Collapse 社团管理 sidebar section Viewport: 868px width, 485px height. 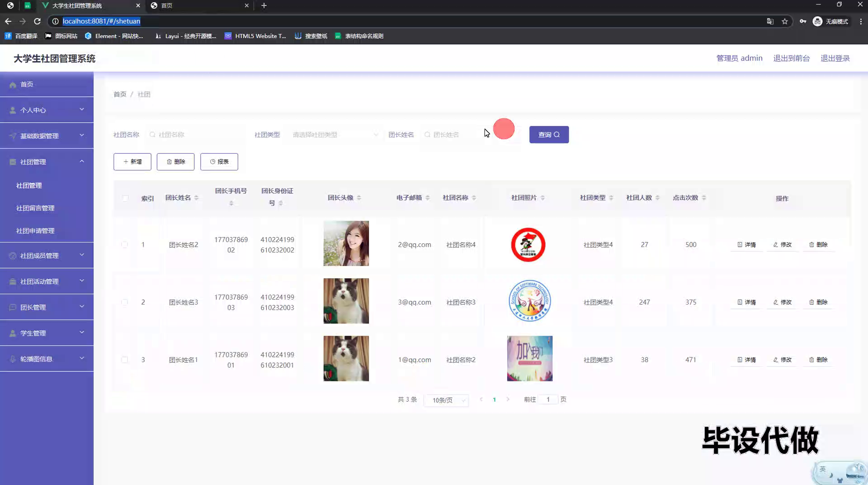pyautogui.click(x=47, y=162)
